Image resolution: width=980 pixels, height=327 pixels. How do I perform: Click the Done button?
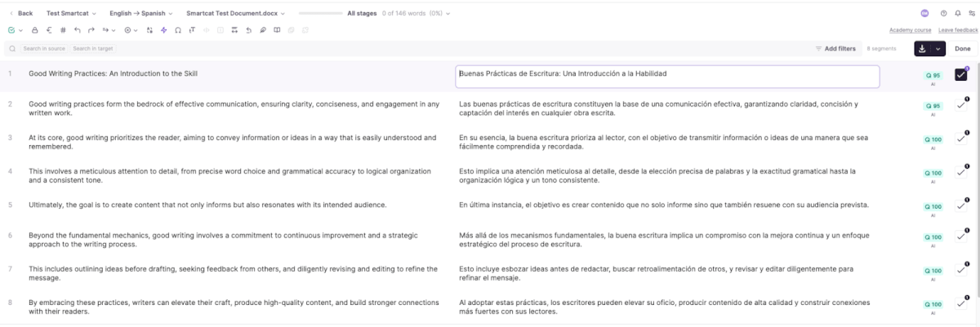click(962, 49)
